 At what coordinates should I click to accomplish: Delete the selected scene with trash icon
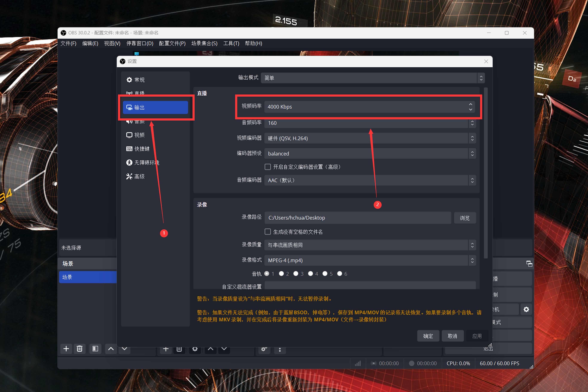[79, 349]
